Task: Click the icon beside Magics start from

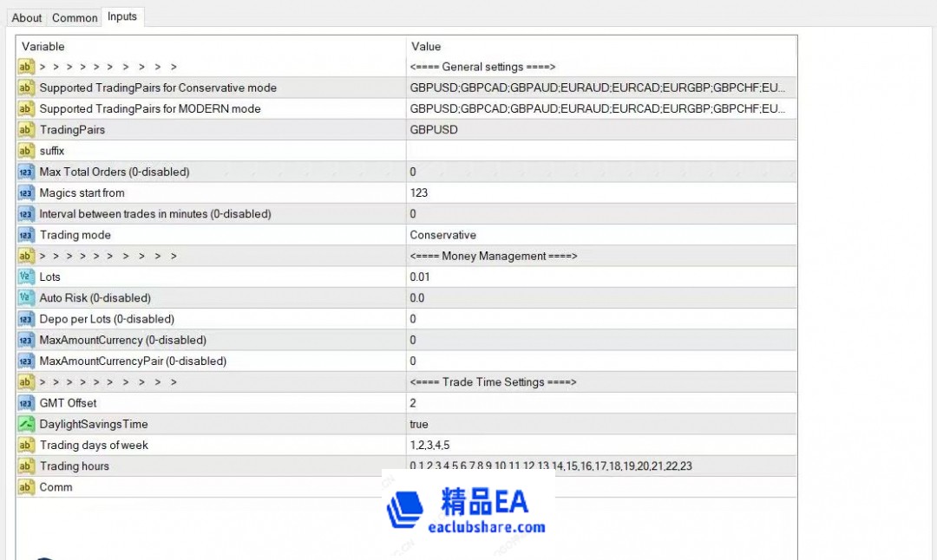Action: pyautogui.click(x=26, y=193)
